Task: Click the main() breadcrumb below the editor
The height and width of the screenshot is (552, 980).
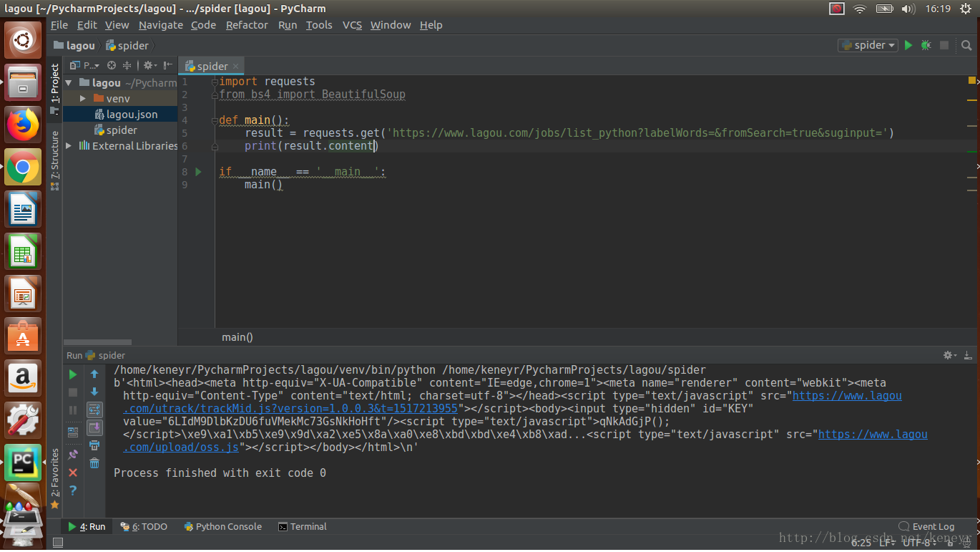Action: [x=237, y=336]
